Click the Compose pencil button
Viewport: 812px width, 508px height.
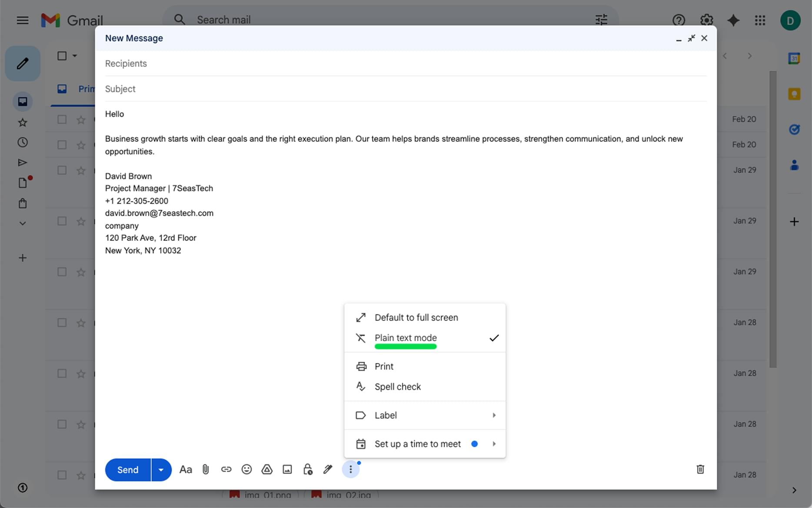(x=23, y=63)
